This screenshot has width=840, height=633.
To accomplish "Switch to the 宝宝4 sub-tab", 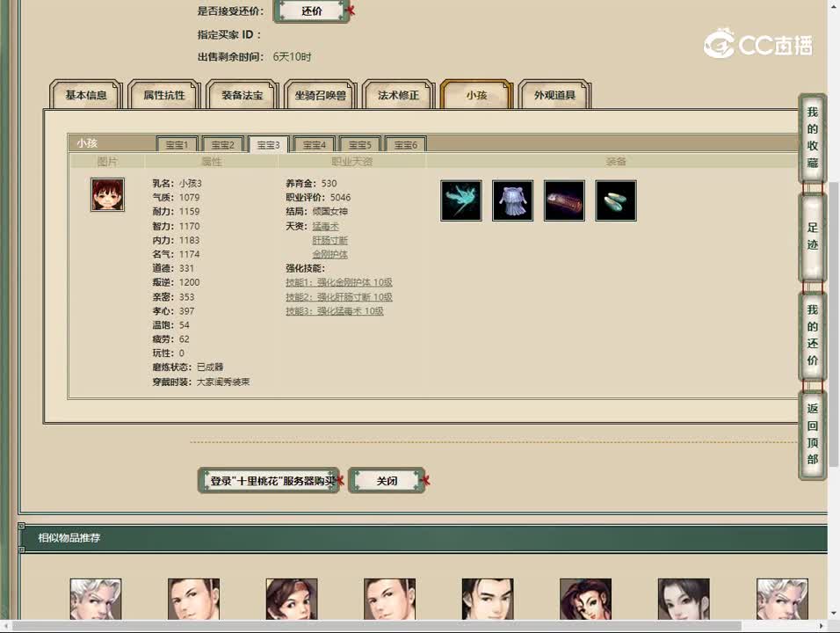I will pos(314,145).
